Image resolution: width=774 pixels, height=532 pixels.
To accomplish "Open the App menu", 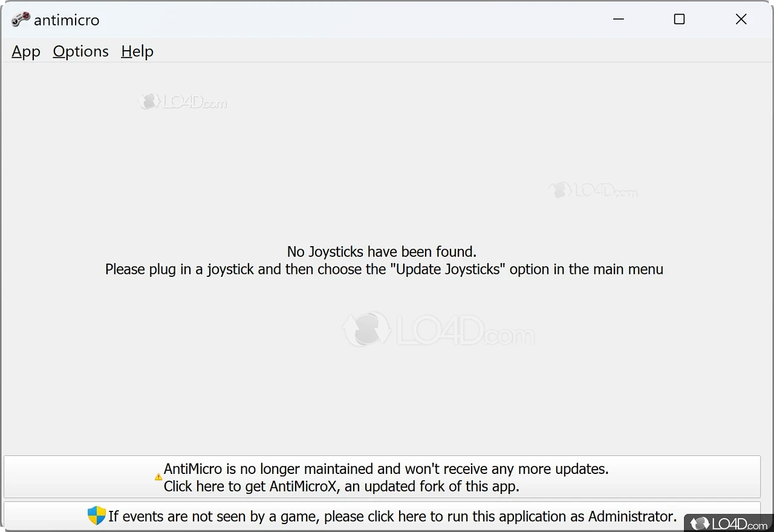I will tap(26, 51).
